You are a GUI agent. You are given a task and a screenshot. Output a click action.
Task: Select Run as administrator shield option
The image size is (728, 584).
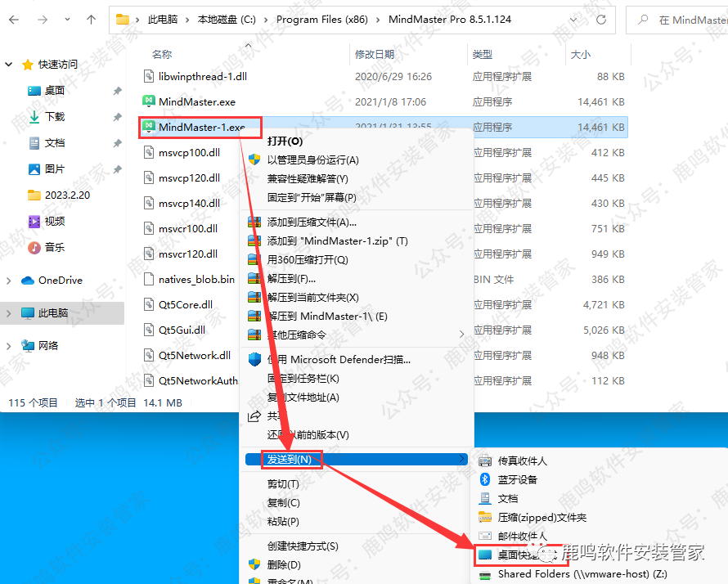click(312, 159)
